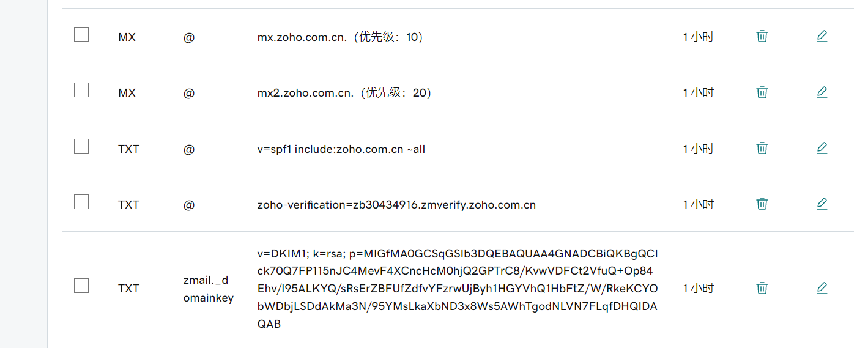Screen dimensions: 868x348
Task: Select the zoho-verification record checkbox
Action: tap(81, 202)
